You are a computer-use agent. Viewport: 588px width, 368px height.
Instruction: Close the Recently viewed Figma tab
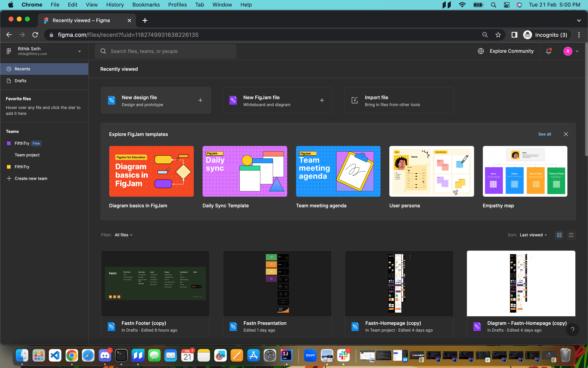click(129, 20)
